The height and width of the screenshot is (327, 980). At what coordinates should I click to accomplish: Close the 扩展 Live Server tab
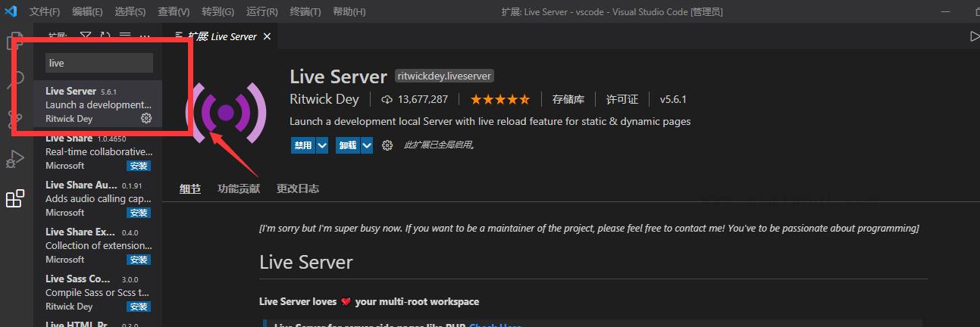[267, 36]
